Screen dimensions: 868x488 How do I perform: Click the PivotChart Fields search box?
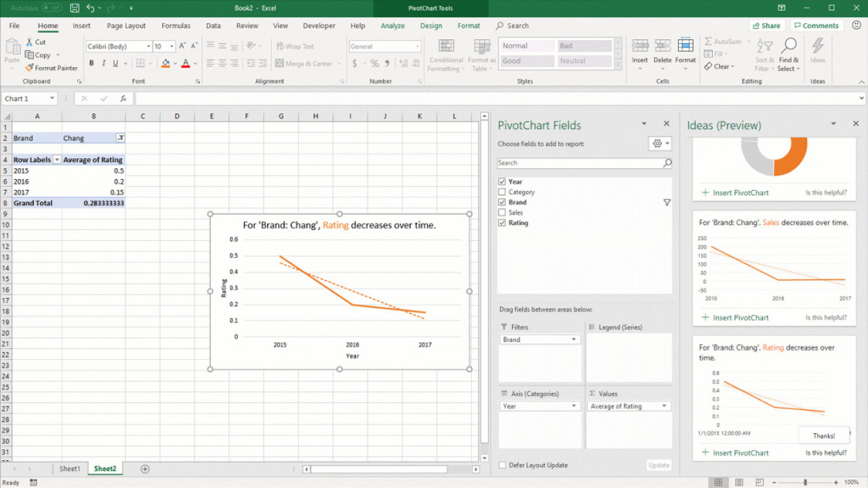click(x=580, y=163)
